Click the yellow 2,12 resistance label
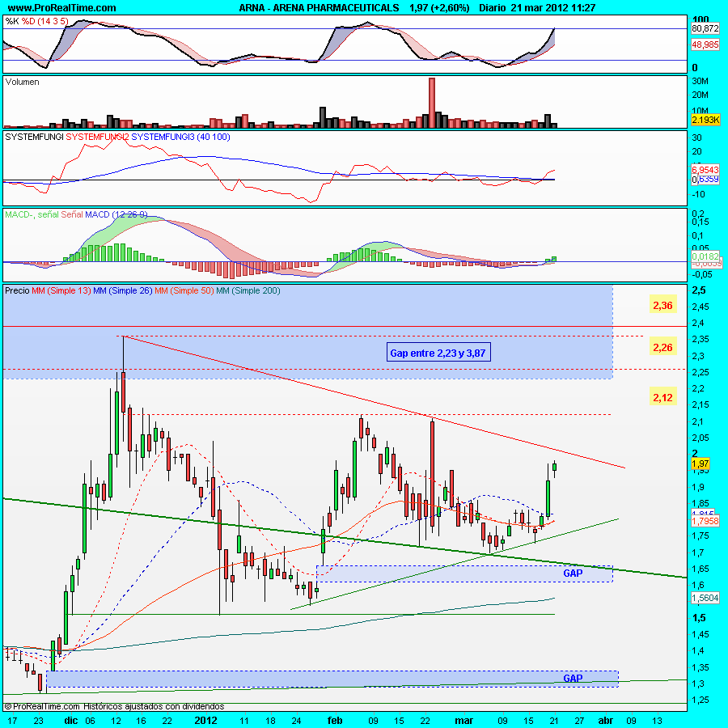The height and width of the screenshot is (728, 728). pos(662,397)
